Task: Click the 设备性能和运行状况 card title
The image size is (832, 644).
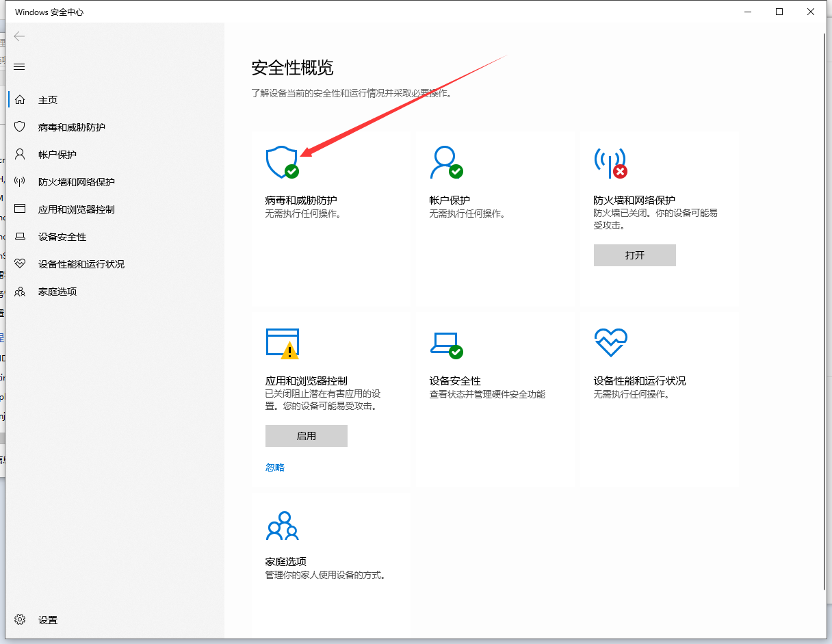Action: click(x=640, y=381)
